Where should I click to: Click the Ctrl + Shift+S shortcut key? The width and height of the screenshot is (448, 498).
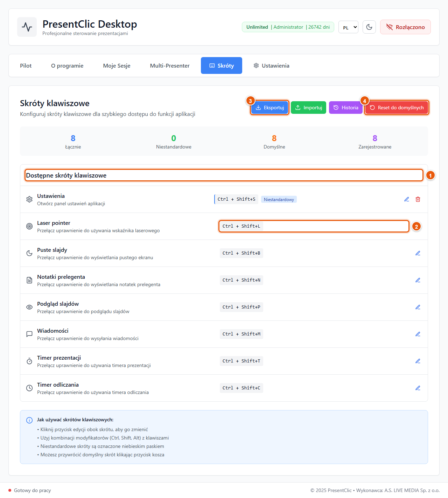click(x=236, y=199)
